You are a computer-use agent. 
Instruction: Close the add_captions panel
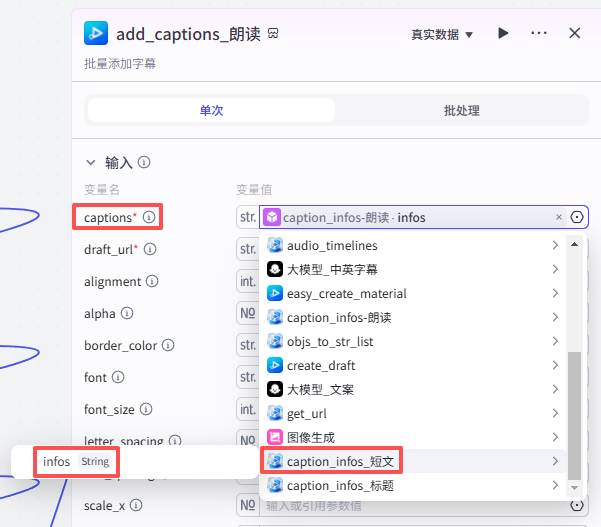[x=575, y=33]
